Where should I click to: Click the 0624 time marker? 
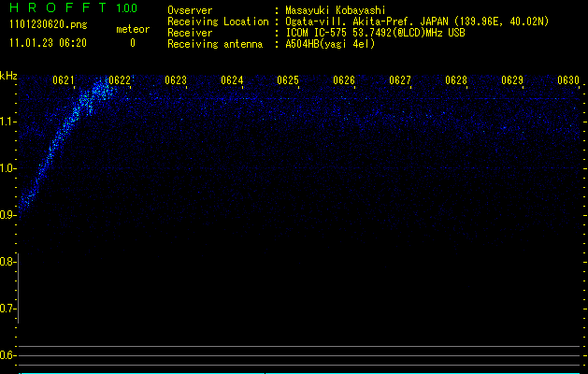[232, 80]
